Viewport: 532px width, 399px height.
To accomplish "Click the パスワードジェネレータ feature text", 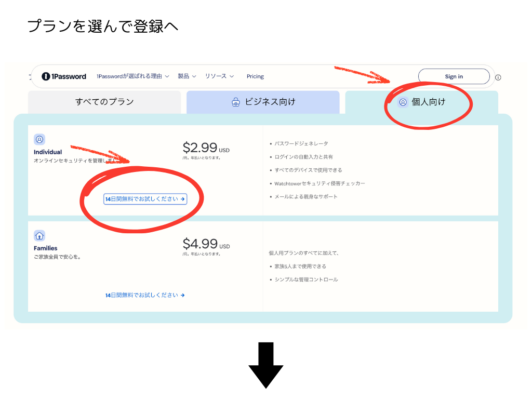I will point(301,143).
